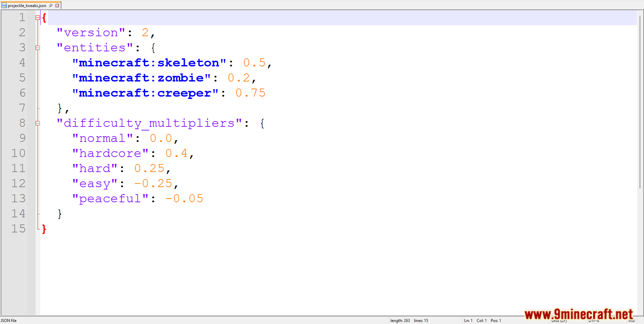Open the Unix (LF) line ending selector
Image resolution: width=644 pixels, height=324 pixels.
pos(559,321)
